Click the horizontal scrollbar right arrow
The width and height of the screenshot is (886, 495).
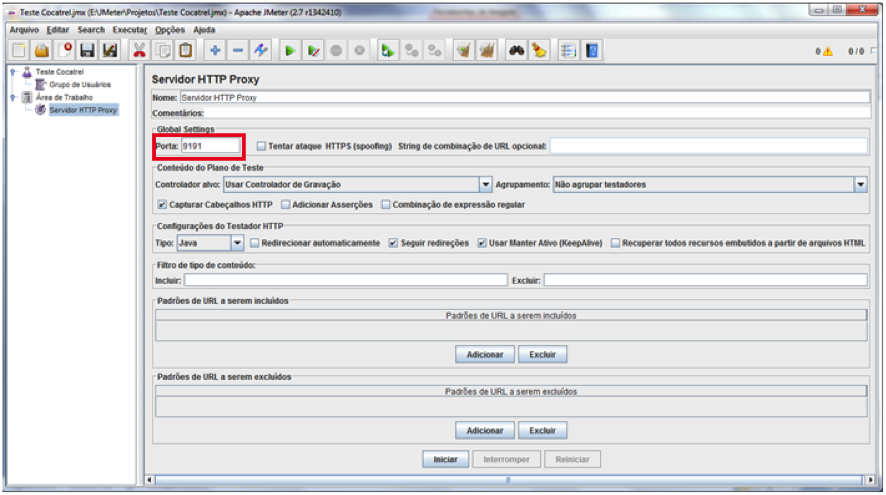(x=870, y=480)
